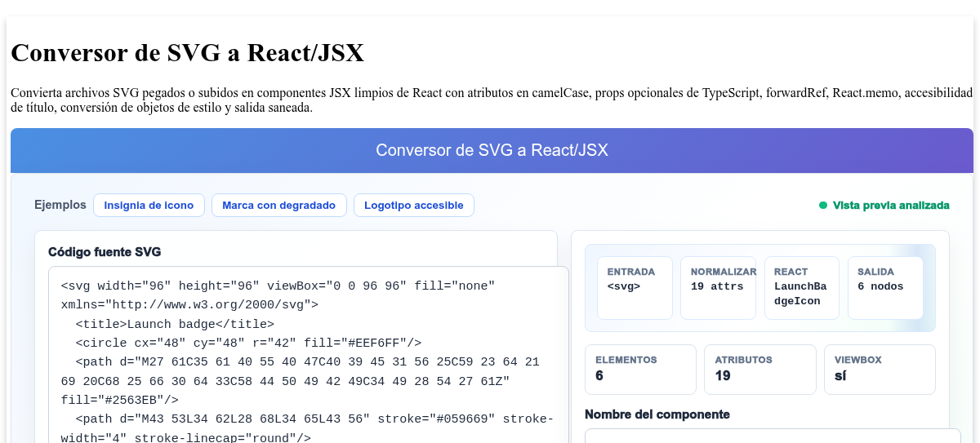Click the Código fuente SVG label
The height and width of the screenshot is (443, 980).
pyautogui.click(x=110, y=252)
